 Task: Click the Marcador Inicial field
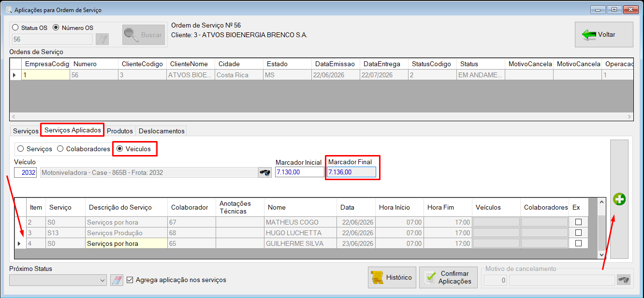(300, 172)
